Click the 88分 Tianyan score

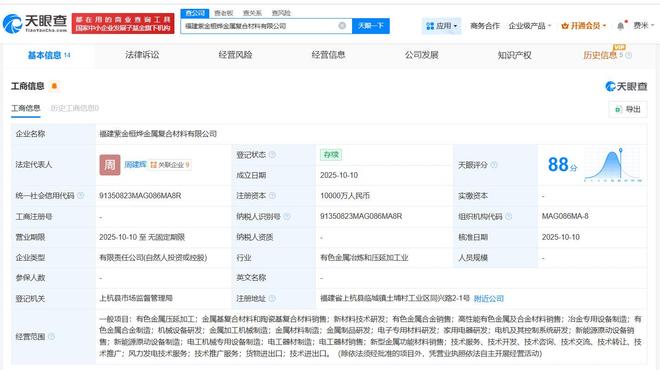(x=562, y=165)
